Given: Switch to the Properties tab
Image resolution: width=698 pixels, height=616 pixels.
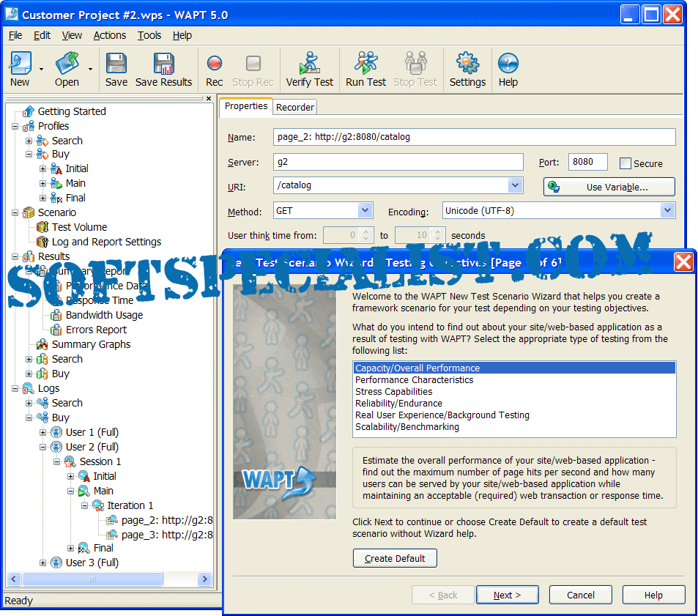Looking at the screenshot, I should click(245, 106).
